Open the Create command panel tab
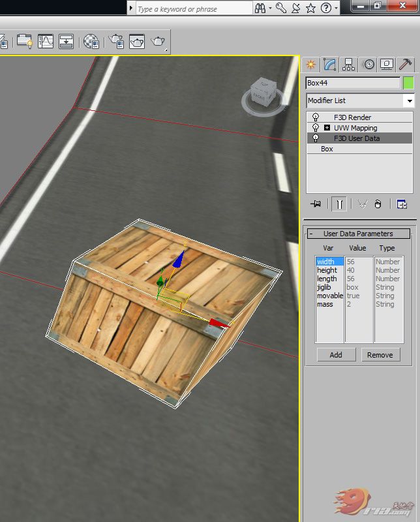Viewport: 420px width, 522px height. [311, 64]
